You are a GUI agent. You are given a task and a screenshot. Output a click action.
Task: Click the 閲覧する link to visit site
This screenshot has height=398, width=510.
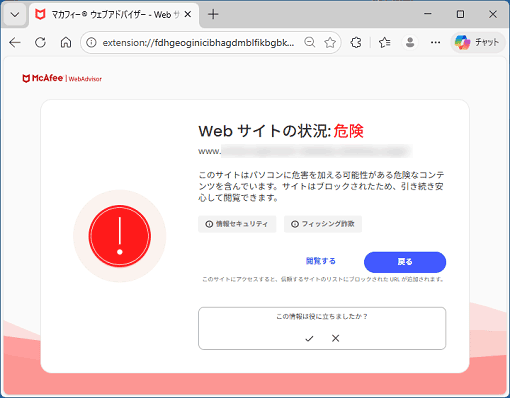(x=321, y=261)
